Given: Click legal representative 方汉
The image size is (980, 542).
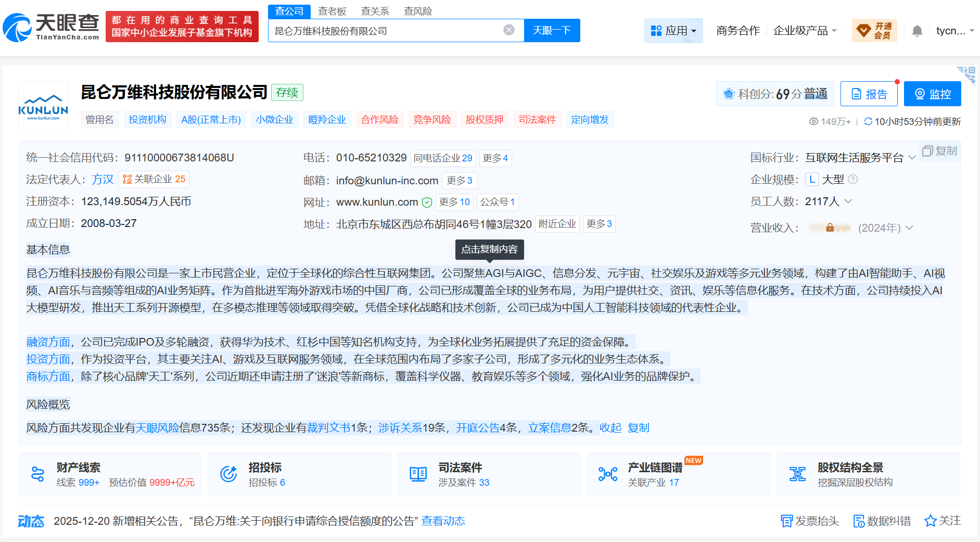Looking at the screenshot, I should pyautogui.click(x=103, y=180).
